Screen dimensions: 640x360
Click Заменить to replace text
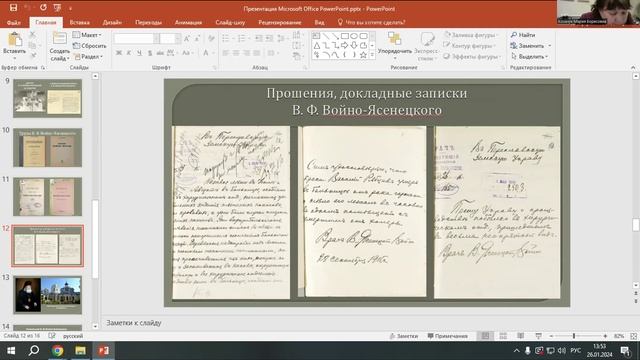(x=531, y=46)
